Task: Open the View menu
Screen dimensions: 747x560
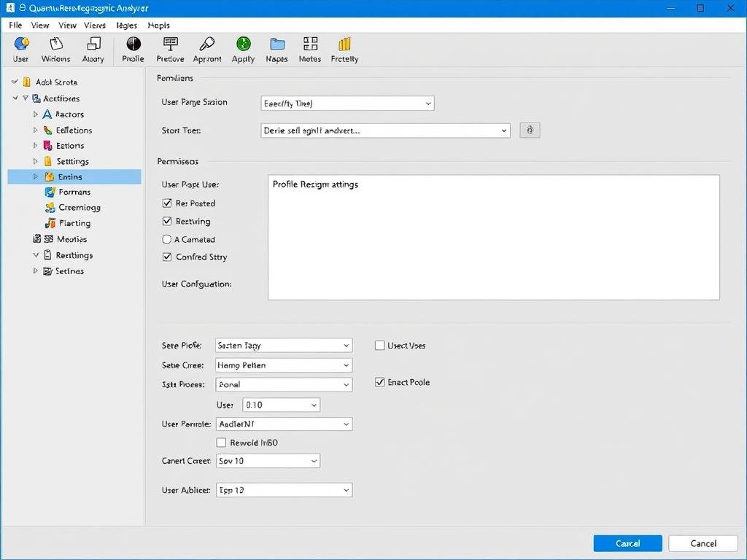Action: pos(40,25)
